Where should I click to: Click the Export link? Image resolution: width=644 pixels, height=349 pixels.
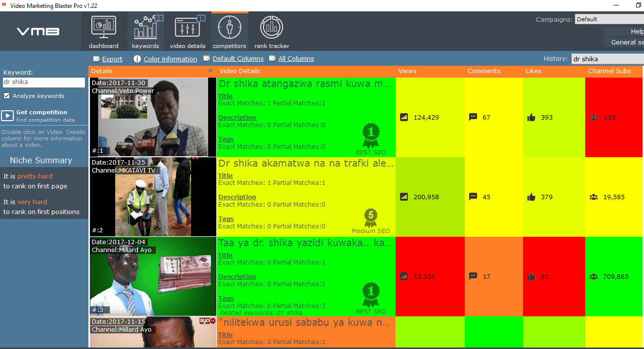[x=112, y=59]
